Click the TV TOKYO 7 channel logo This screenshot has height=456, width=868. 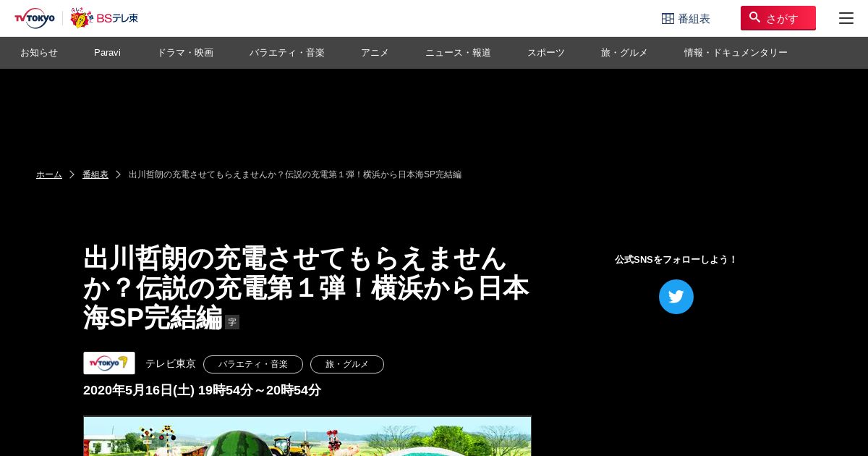109,363
